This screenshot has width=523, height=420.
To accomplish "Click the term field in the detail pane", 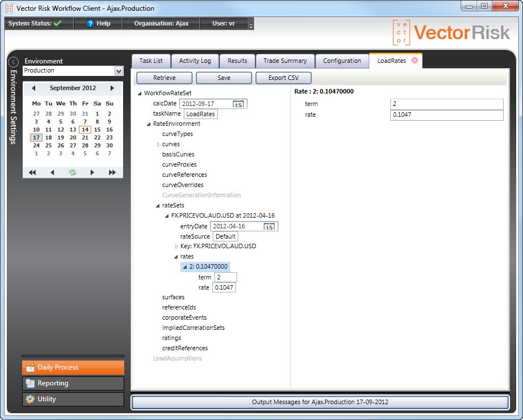I will [446, 104].
